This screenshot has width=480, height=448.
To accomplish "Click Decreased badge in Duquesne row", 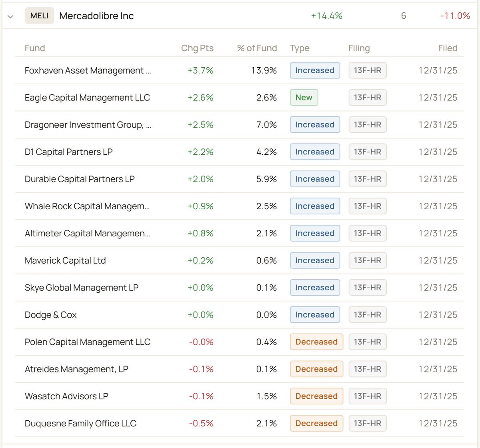I will pyautogui.click(x=316, y=424).
